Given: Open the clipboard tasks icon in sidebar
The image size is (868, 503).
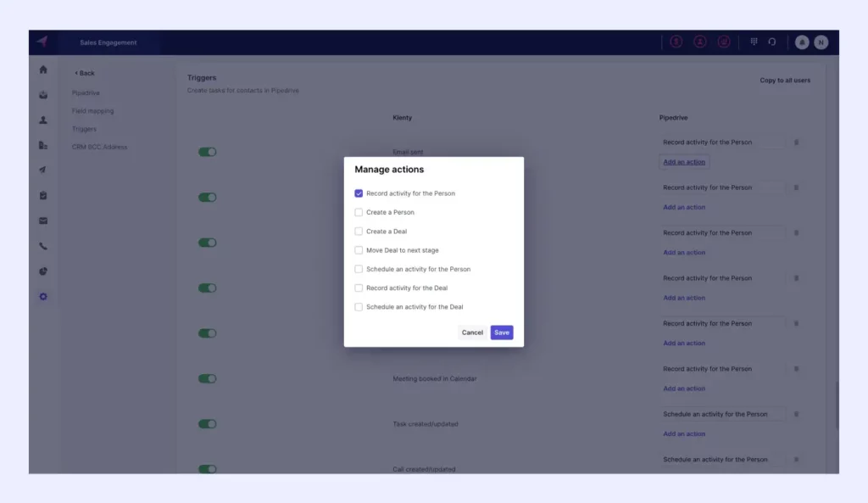Looking at the screenshot, I should [x=43, y=196].
